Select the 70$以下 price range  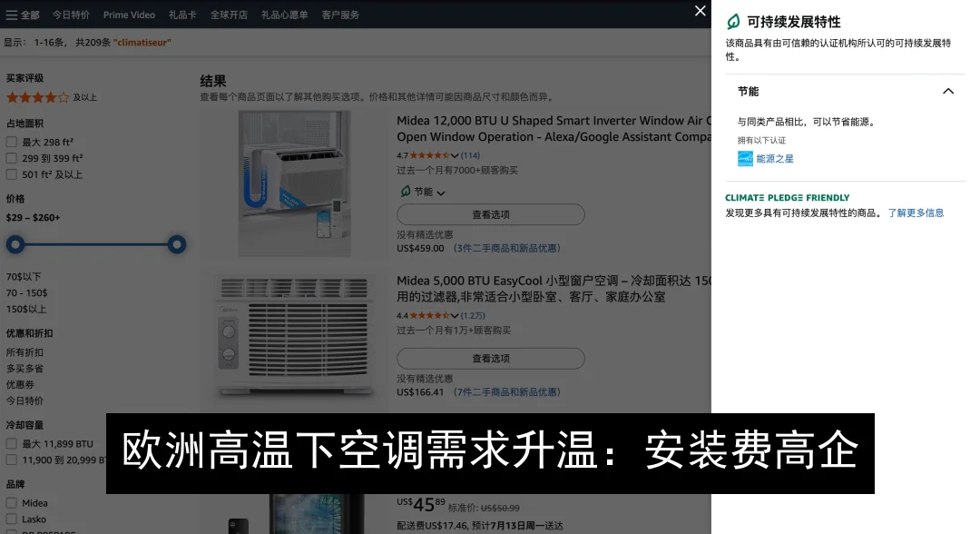(24, 276)
